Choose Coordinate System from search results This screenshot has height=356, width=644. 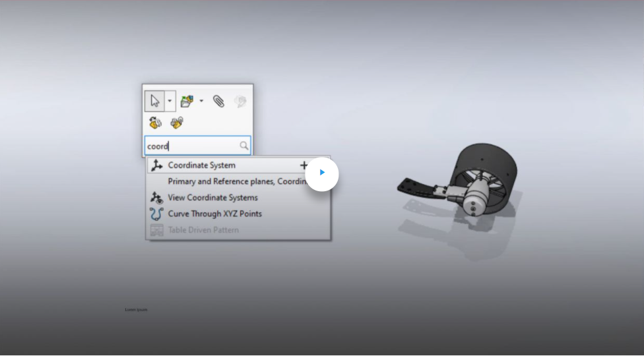pos(201,165)
